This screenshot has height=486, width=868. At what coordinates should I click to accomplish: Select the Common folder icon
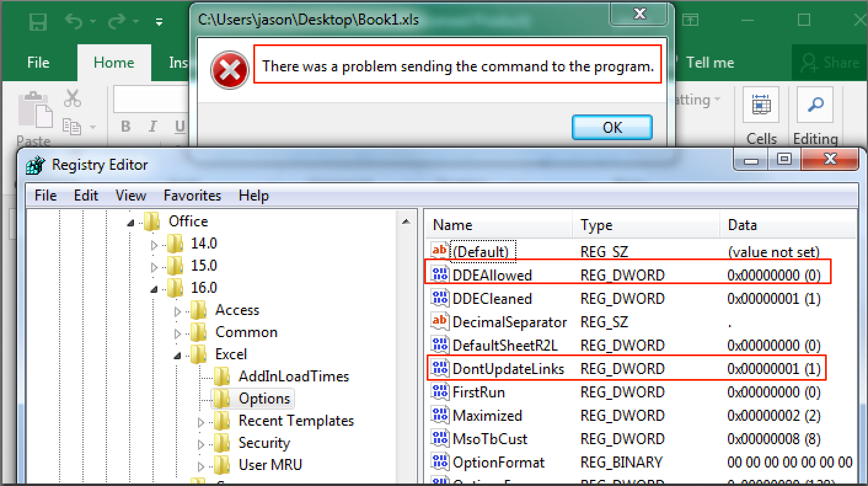[x=199, y=332]
